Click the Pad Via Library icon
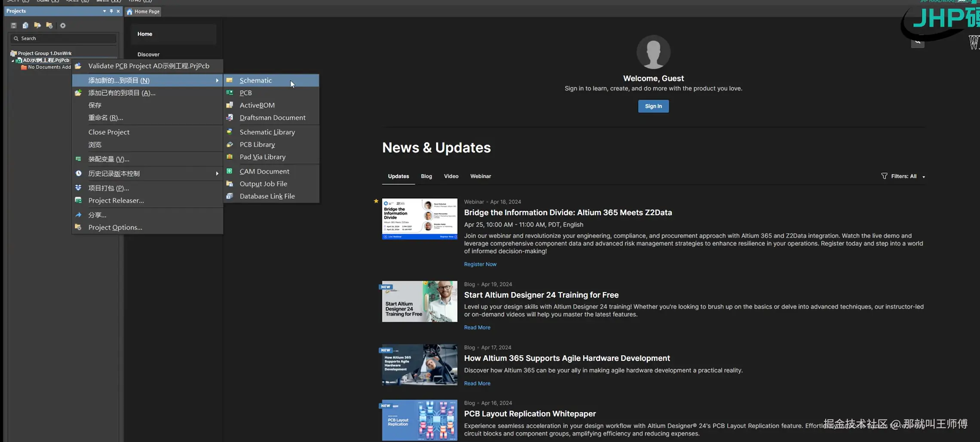The height and width of the screenshot is (442, 980). (x=230, y=157)
